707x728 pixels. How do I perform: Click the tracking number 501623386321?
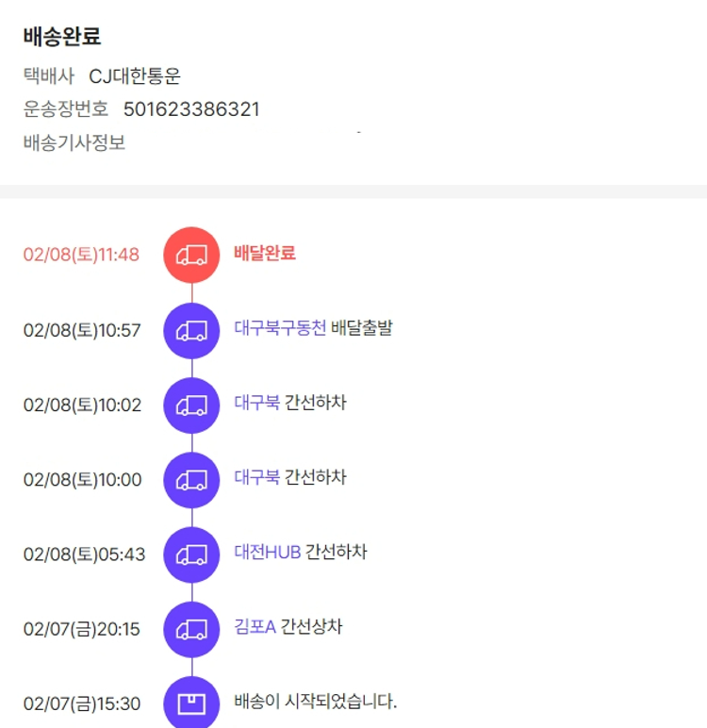[x=191, y=109]
